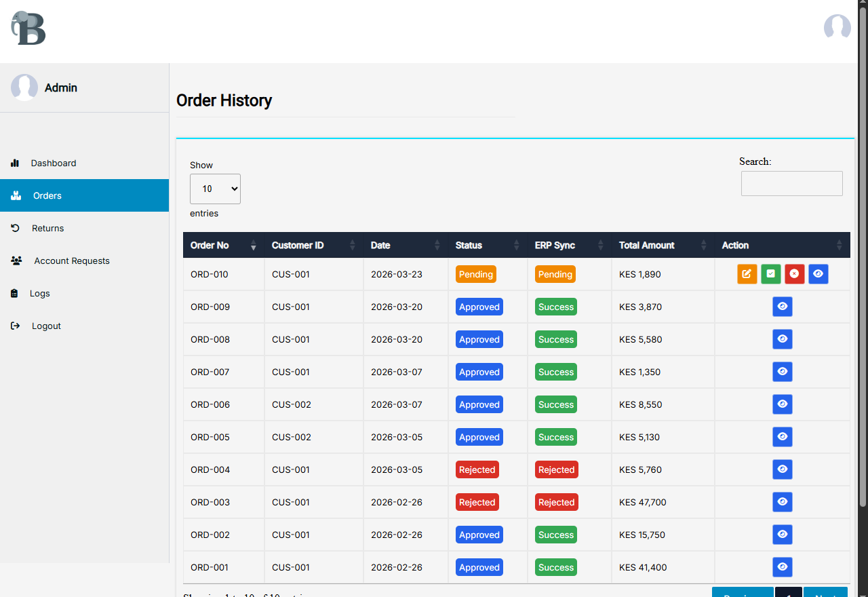Select Logout in sidebar
868x597 pixels.
84,326
